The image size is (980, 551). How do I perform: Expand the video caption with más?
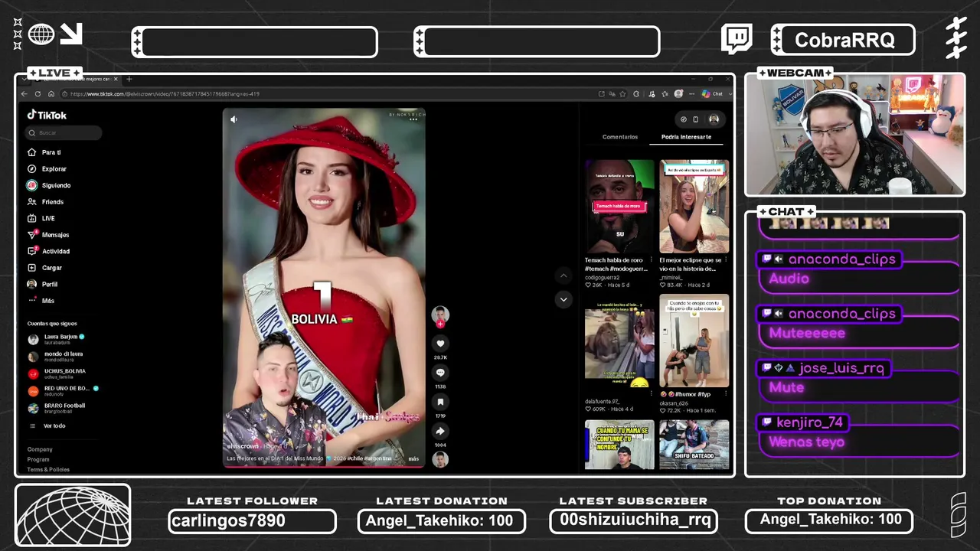coord(413,459)
